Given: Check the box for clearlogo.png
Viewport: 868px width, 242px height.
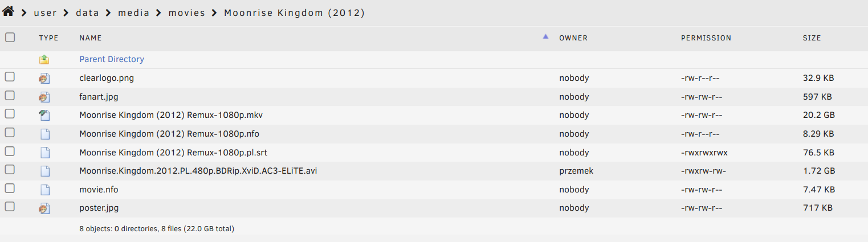Looking at the screenshot, I should [x=10, y=77].
